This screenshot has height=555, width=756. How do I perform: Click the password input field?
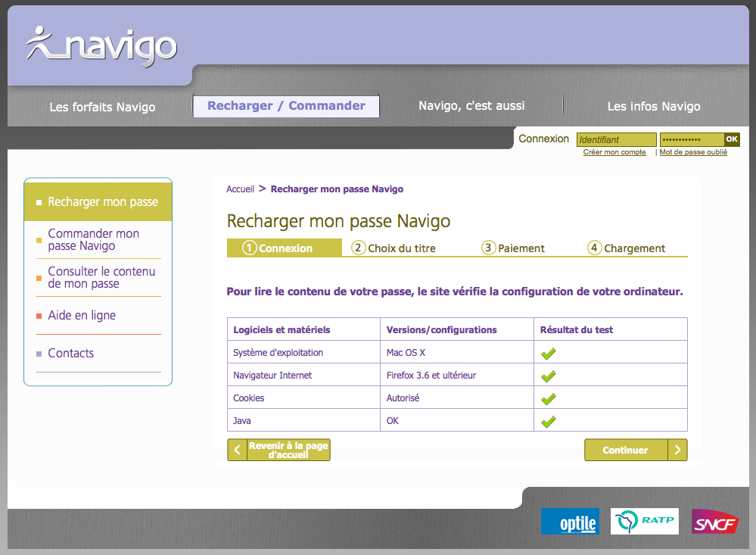(x=691, y=140)
